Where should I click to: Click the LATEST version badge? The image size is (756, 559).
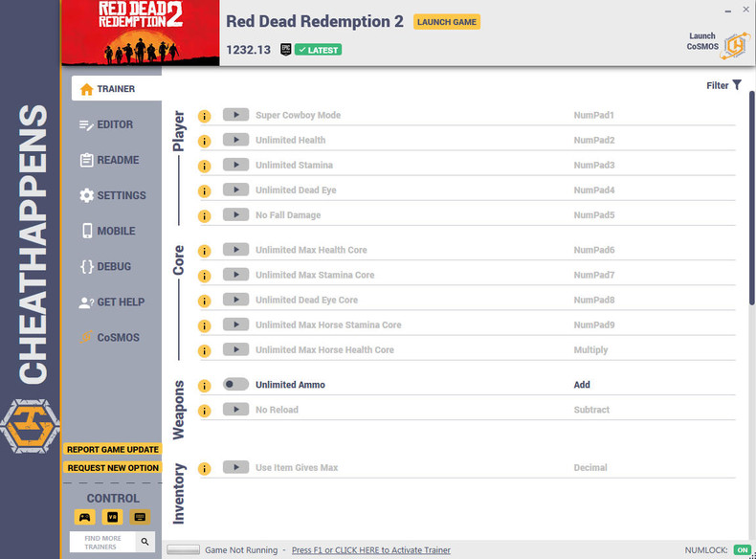click(x=319, y=50)
